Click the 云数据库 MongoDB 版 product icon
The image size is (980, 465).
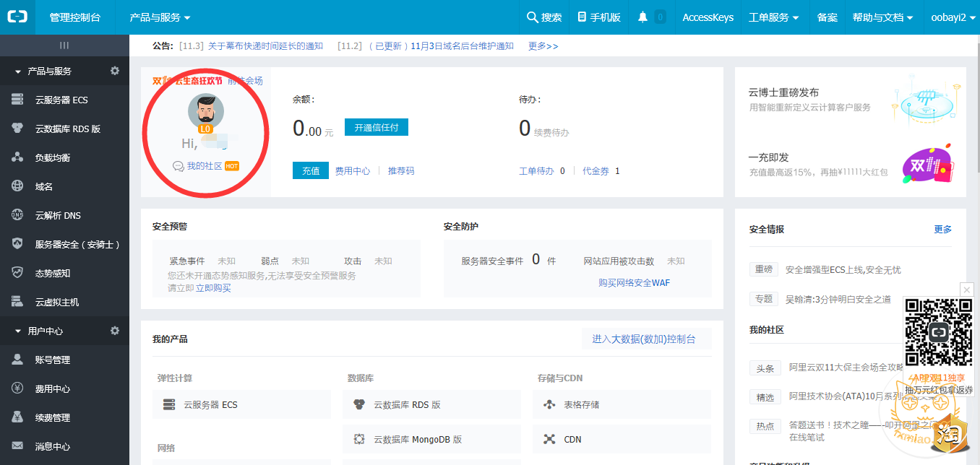359,439
